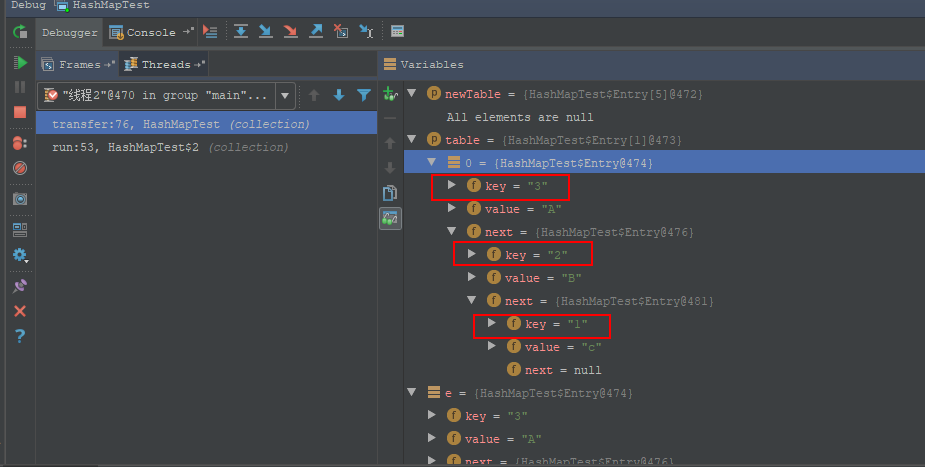The image size is (925, 467).
Task: Toggle show watches glasses icon
Action: tap(390, 218)
